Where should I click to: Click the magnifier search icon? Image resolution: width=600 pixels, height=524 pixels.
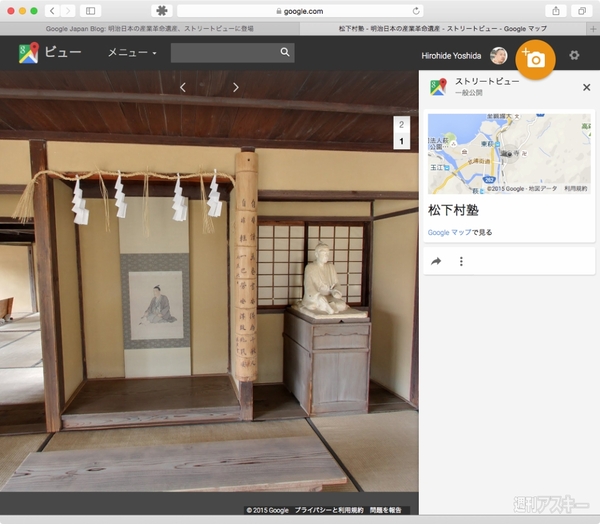285,52
